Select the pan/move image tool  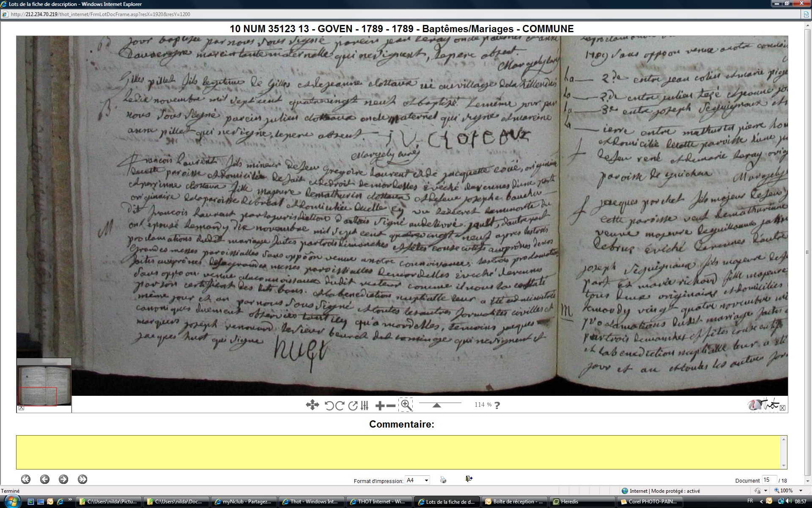[x=312, y=405]
